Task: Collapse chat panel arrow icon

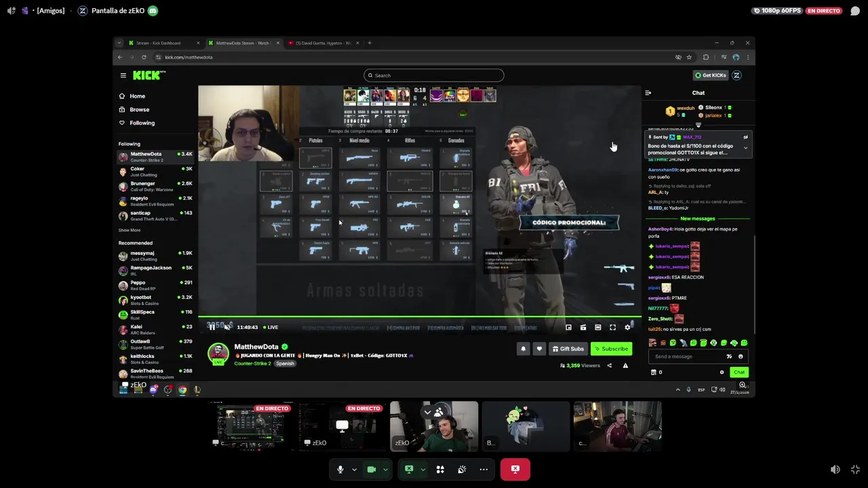Action: pos(648,93)
